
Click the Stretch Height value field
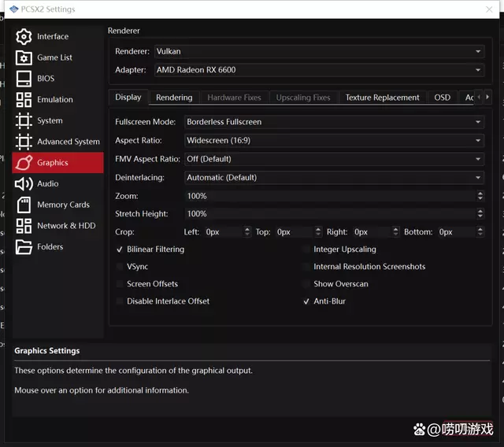coord(331,214)
